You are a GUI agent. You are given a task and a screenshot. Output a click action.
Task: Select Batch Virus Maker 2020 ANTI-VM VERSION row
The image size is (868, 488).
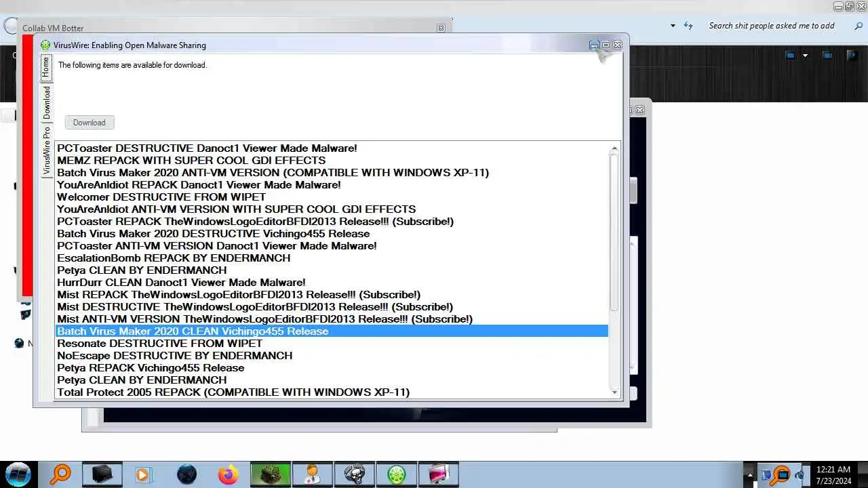332,173
